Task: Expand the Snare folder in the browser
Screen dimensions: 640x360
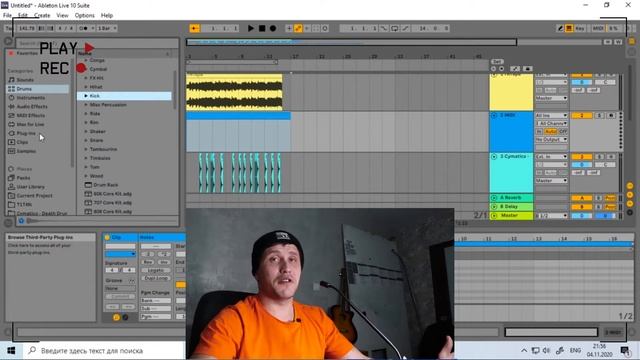Action: click(x=86, y=140)
